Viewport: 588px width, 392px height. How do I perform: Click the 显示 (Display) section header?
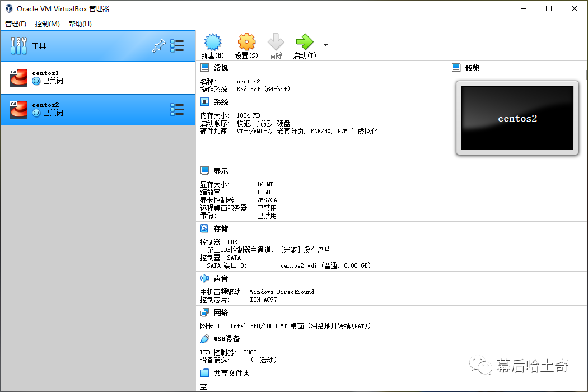coord(220,171)
